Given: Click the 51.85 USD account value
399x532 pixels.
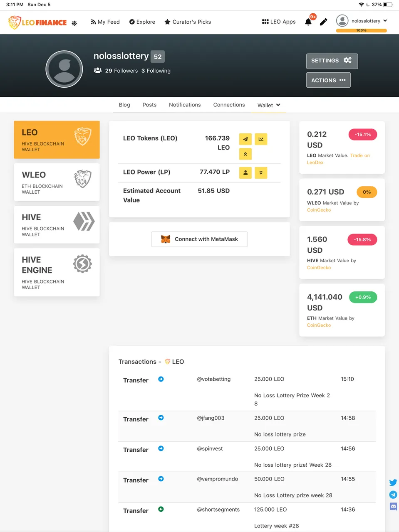Looking at the screenshot, I should 214,191.
